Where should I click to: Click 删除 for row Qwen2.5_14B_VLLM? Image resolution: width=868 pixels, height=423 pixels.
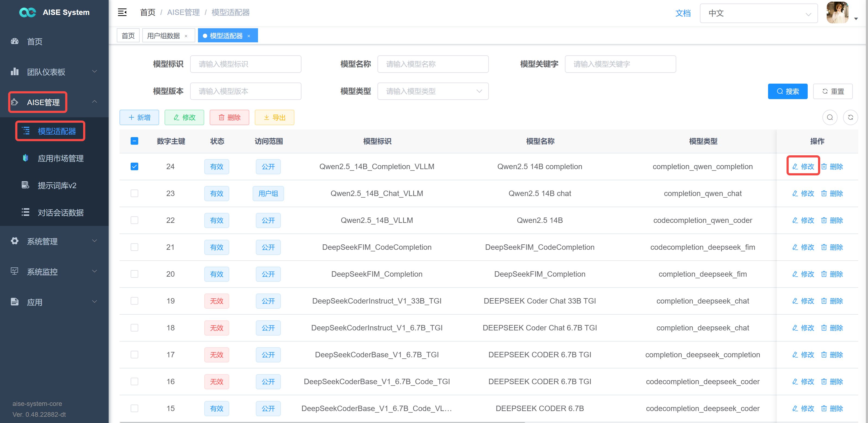pos(832,220)
